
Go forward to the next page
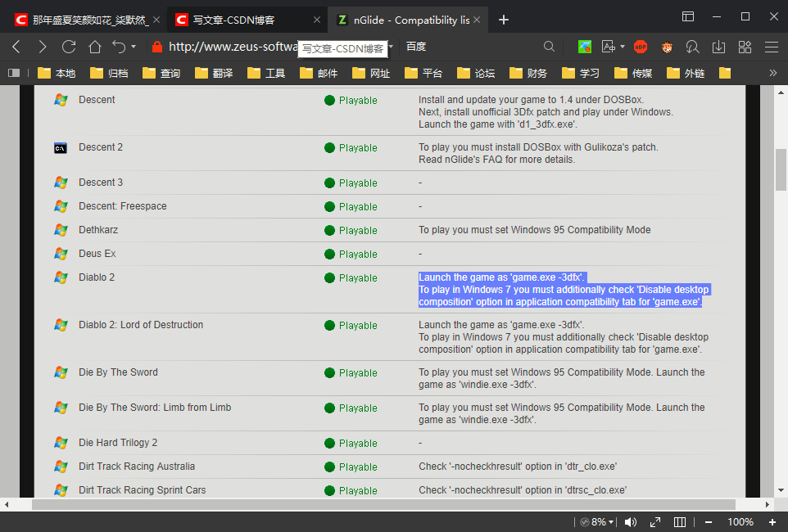[43, 47]
